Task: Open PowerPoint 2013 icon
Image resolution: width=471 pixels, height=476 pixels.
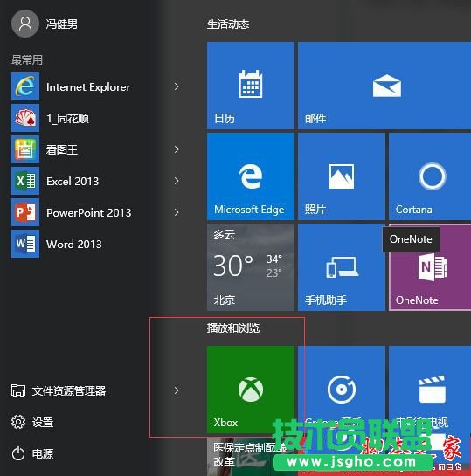Action: click(25, 212)
